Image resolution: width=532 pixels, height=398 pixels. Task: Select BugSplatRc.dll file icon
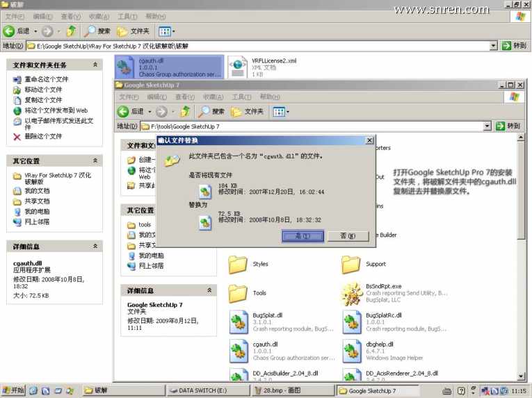tap(351, 322)
